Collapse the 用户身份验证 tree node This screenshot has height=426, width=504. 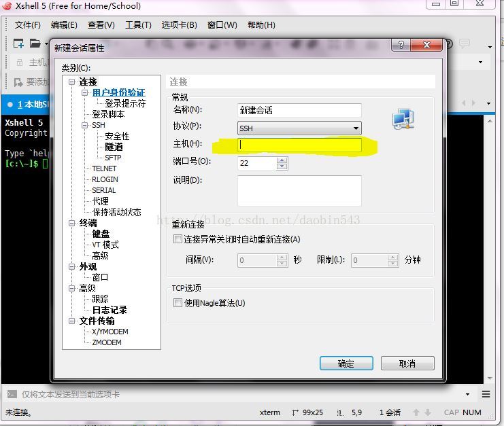(x=84, y=93)
